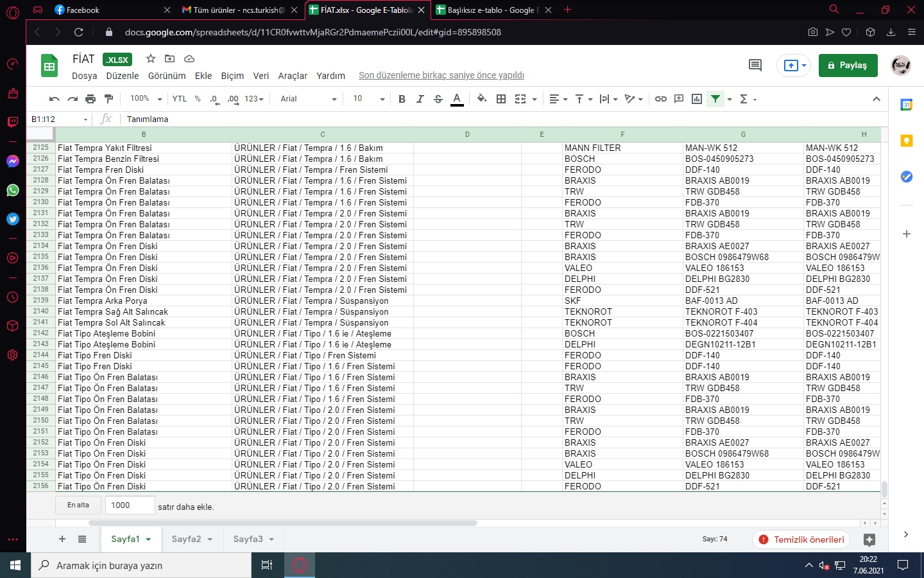Image resolution: width=924 pixels, height=578 pixels.
Task: Open vertical align dropdown
Action: tap(583, 99)
